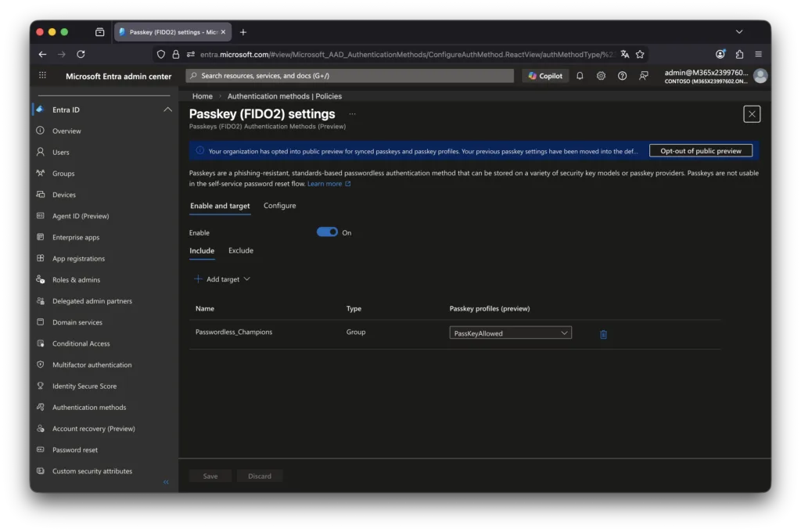Close the Passkey settings pane

point(752,114)
